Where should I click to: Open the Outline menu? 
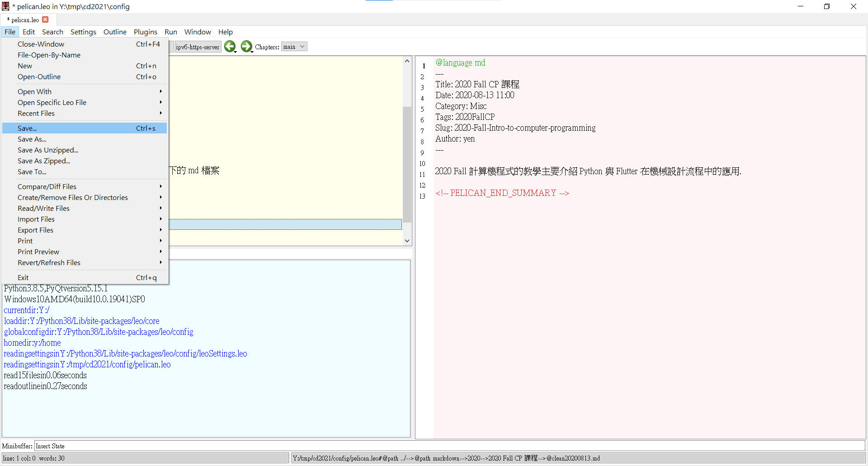(115, 32)
